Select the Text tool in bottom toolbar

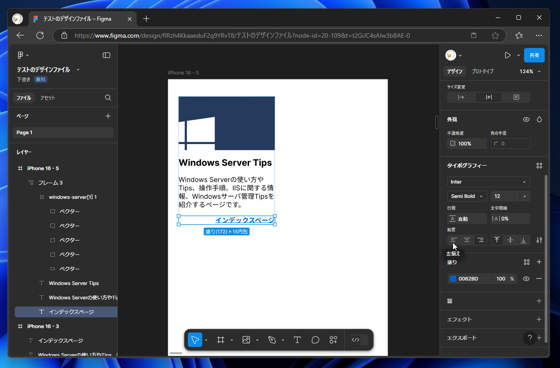click(297, 340)
